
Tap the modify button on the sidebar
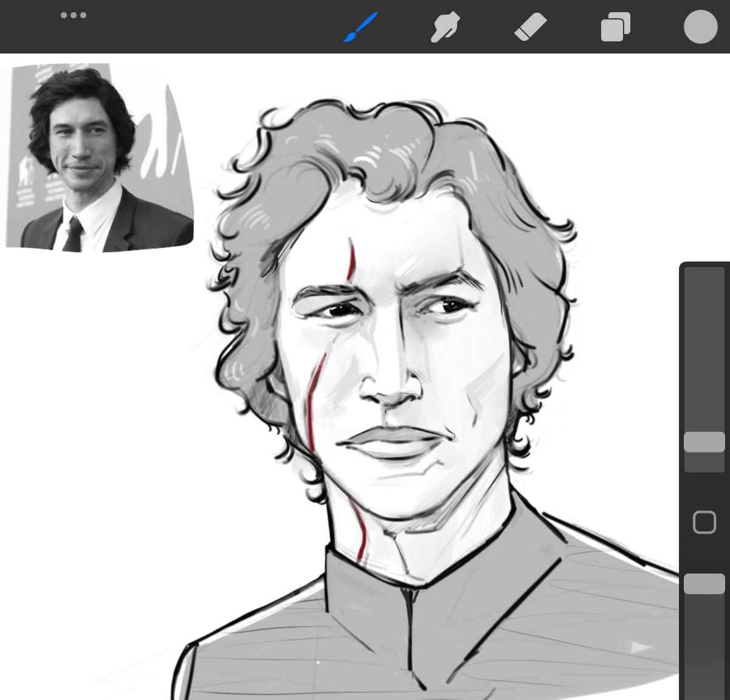coord(704,521)
